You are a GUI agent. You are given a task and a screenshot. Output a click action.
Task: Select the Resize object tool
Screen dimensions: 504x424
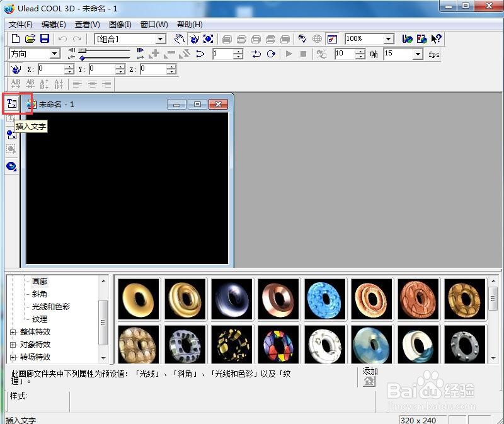pos(209,39)
